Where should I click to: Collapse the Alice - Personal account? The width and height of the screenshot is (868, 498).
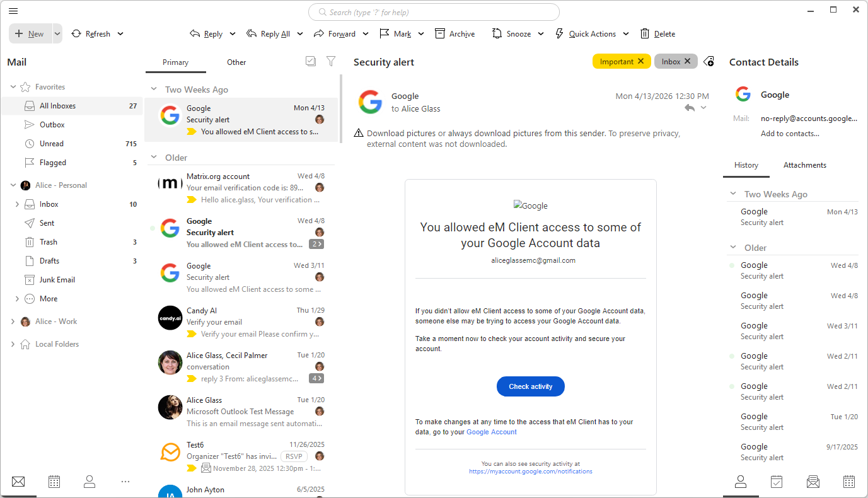pyautogui.click(x=13, y=185)
